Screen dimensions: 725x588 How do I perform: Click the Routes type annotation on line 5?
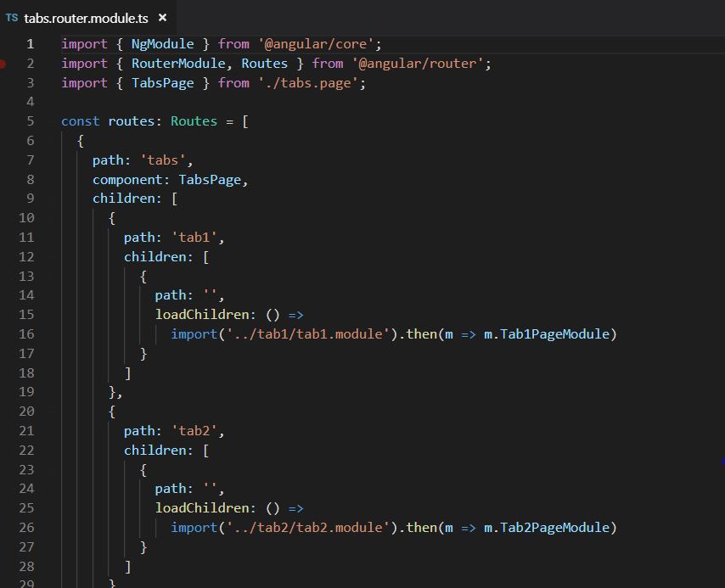(x=194, y=121)
